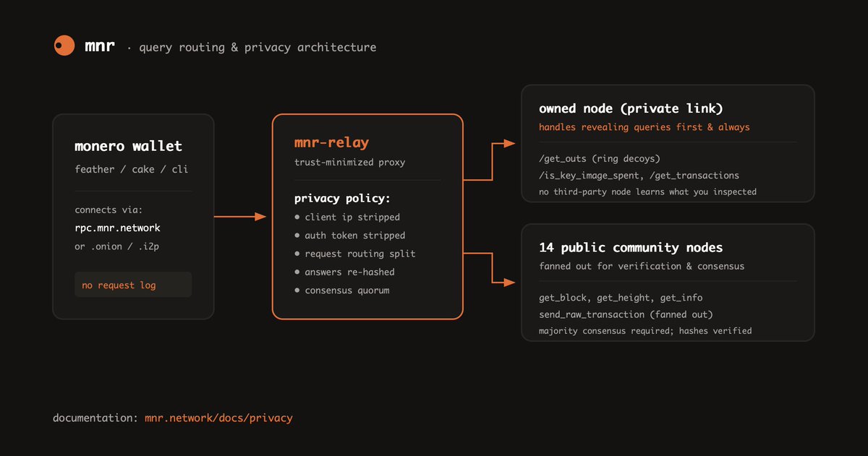868x456 pixels.
Task: Open the mnr.network/docs/privacy documentation link
Action: (218, 418)
